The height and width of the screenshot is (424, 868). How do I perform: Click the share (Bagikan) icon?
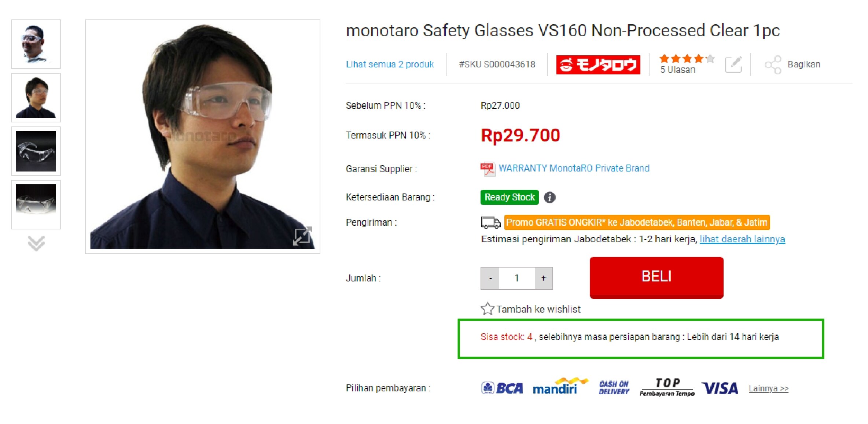773,65
